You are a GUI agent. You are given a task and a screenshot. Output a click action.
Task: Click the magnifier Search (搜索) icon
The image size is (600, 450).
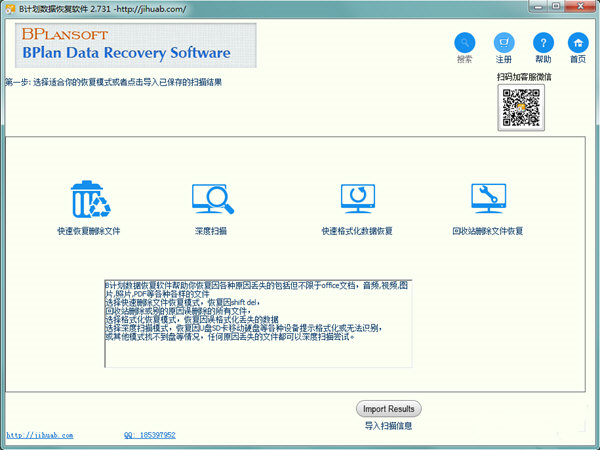[465, 43]
